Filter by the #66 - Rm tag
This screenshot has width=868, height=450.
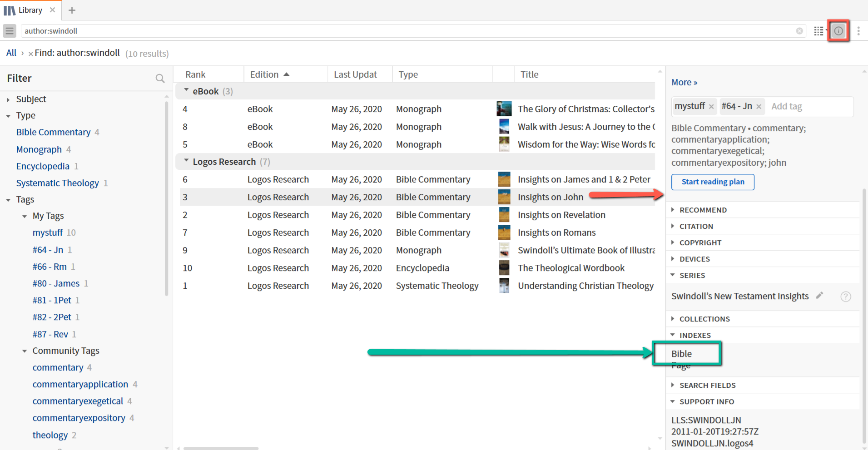[x=50, y=267]
